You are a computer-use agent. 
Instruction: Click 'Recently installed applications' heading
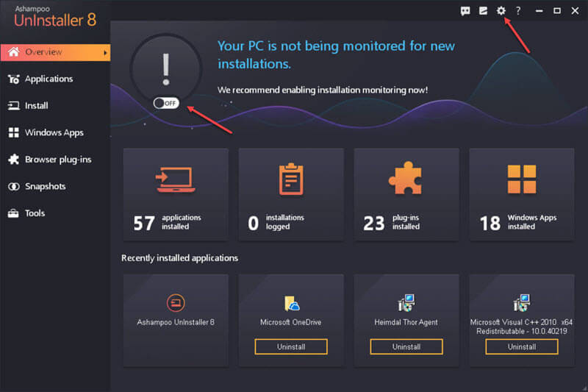[x=179, y=258]
